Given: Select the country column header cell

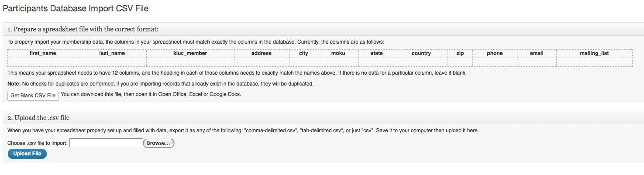Looking at the screenshot, I should (x=421, y=53).
